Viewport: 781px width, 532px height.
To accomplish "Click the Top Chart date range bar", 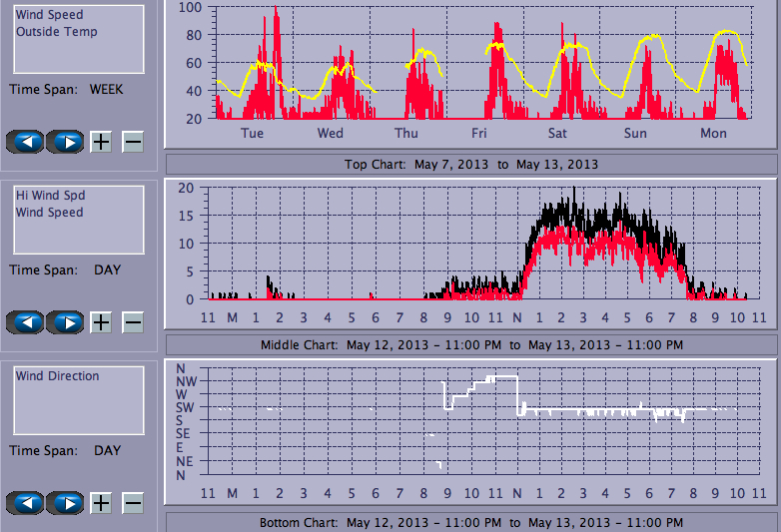I will (x=470, y=165).
